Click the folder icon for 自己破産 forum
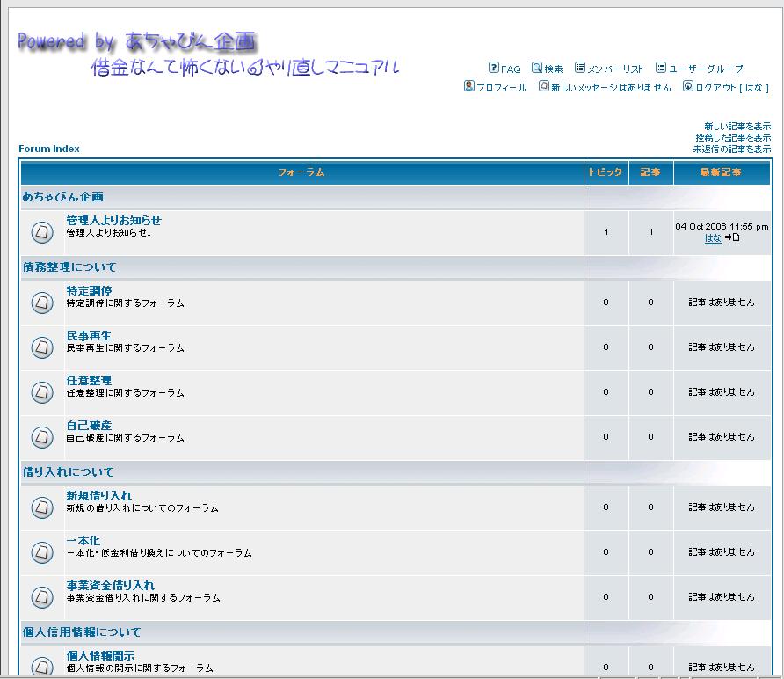This screenshot has height=679, width=784. pos(42,437)
